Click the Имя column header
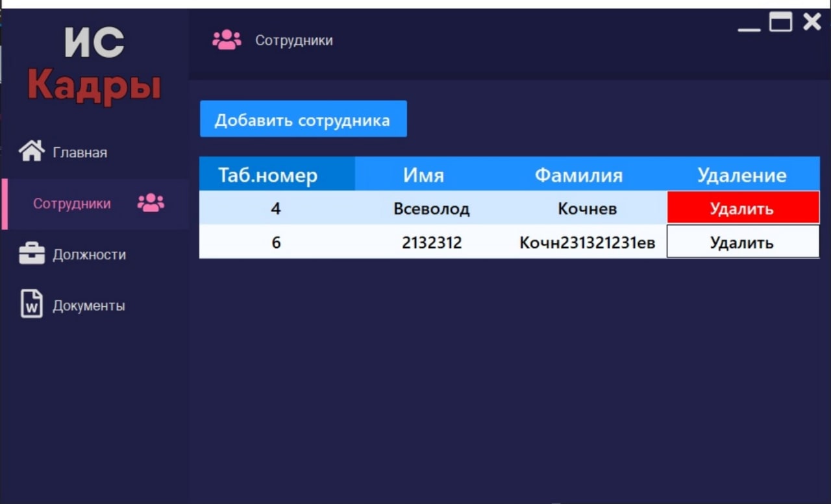Screen dimensions: 831x504 pos(423,174)
